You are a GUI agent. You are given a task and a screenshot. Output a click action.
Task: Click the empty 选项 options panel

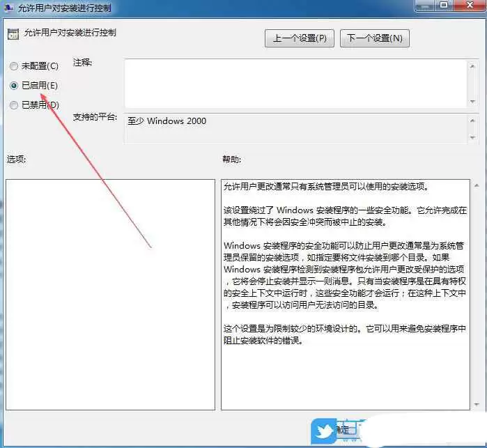click(110, 295)
